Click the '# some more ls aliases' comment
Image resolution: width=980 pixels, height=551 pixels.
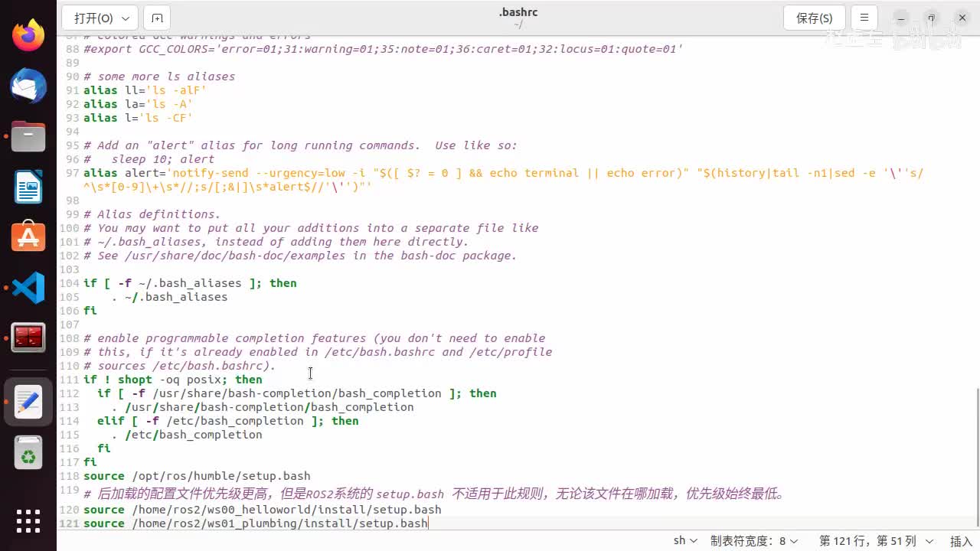[x=159, y=77]
